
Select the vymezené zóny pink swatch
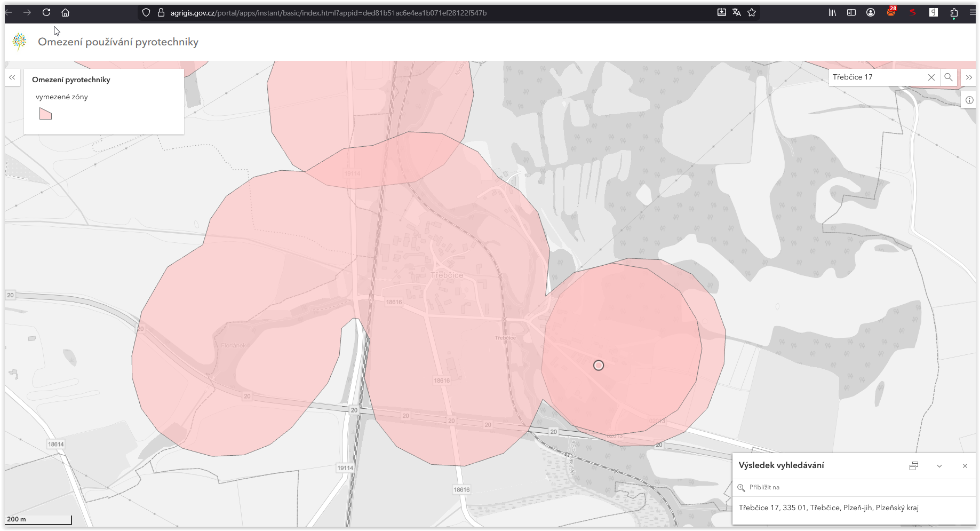click(45, 114)
